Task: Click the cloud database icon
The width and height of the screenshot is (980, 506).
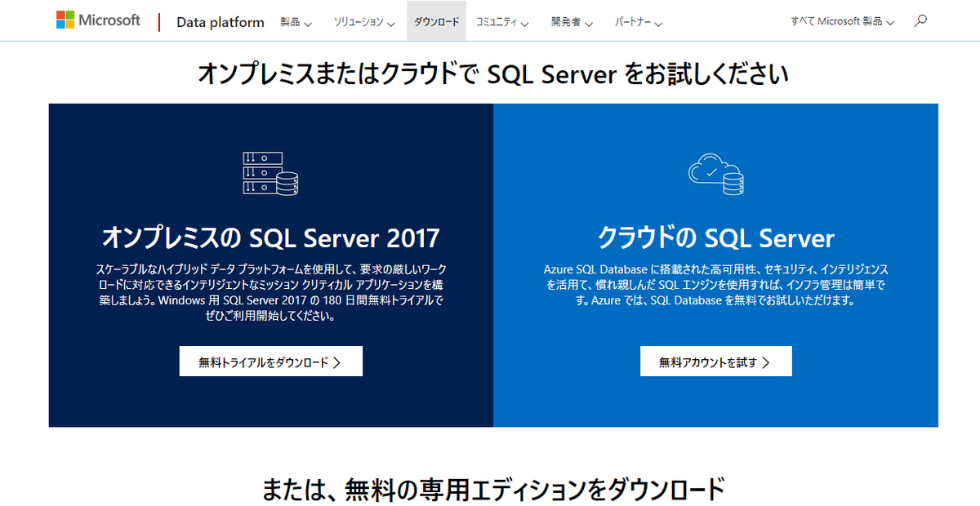Action: tap(715, 174)
